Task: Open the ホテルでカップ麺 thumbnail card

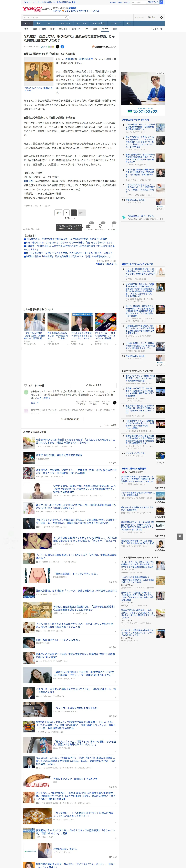Action: pyautogui.click(x=82, y=322)
